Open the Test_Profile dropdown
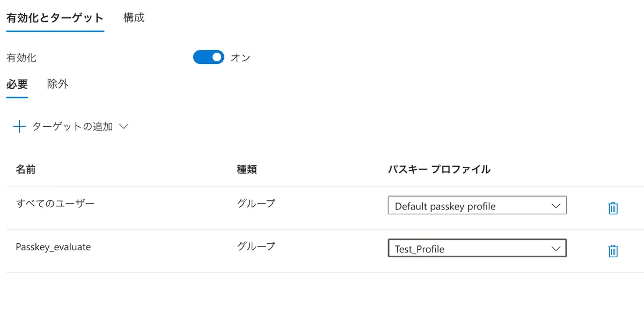Screen dimensions: 644x333 [x=477, y=249]
